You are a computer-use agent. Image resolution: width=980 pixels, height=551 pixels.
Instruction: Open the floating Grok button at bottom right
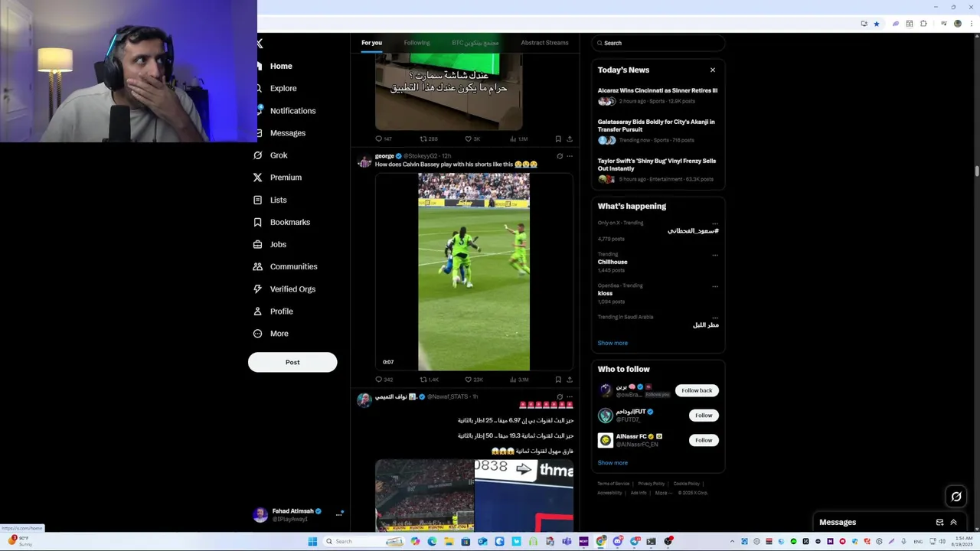[x=956, y=497]
